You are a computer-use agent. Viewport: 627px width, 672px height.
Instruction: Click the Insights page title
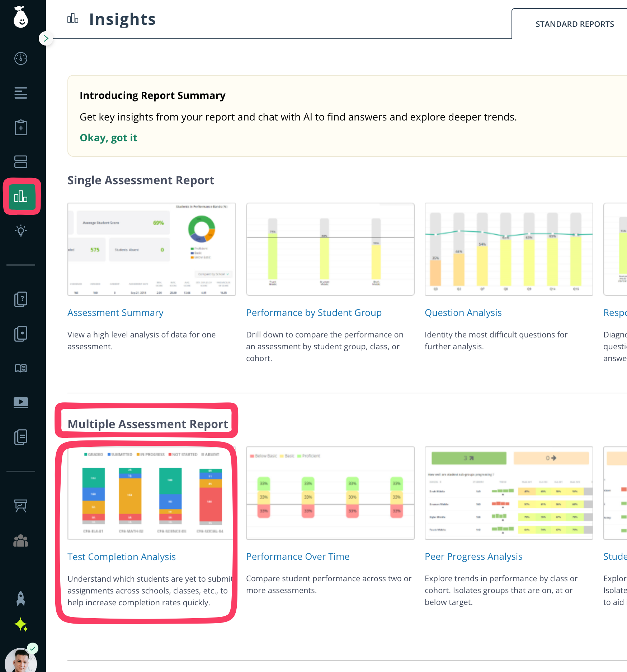click(x=122, y=19)
